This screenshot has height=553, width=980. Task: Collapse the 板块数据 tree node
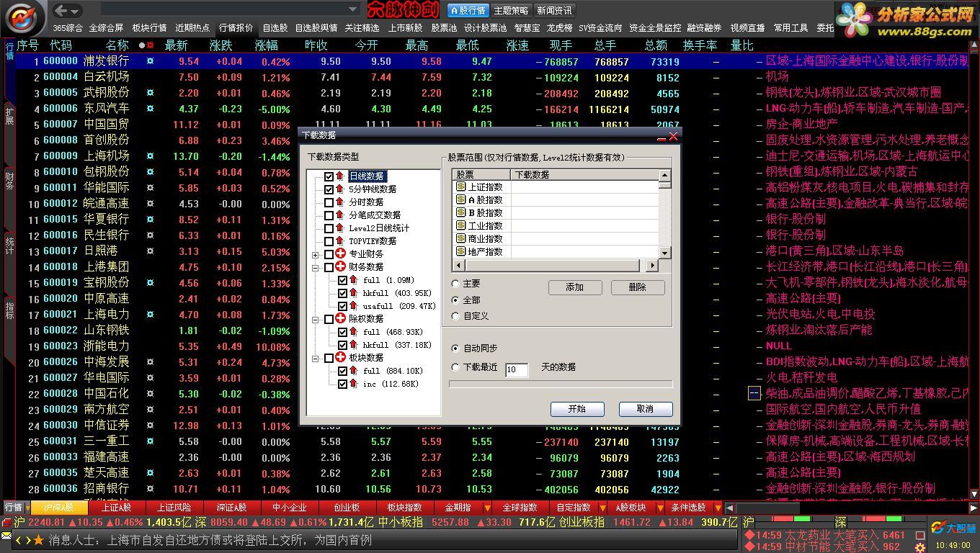click(x=316, y=358)
